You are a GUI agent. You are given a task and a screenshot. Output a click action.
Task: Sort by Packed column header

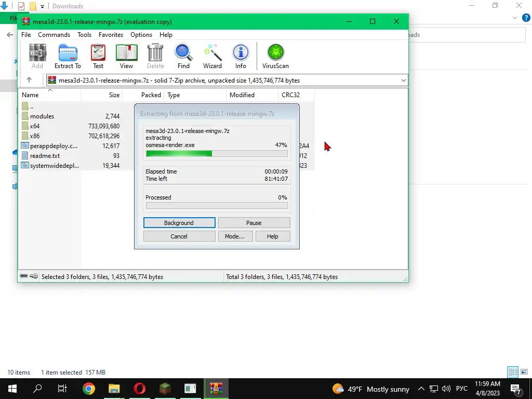click(143, 95)
